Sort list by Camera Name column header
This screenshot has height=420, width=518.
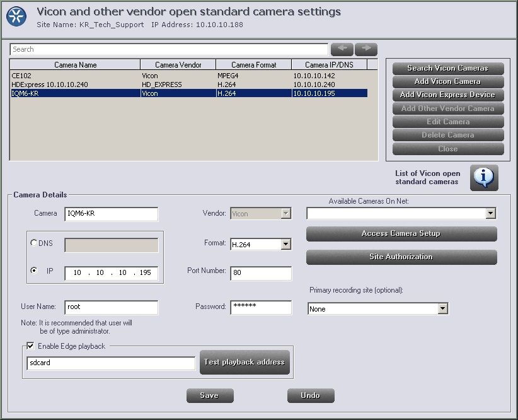(x=75, y=64)
